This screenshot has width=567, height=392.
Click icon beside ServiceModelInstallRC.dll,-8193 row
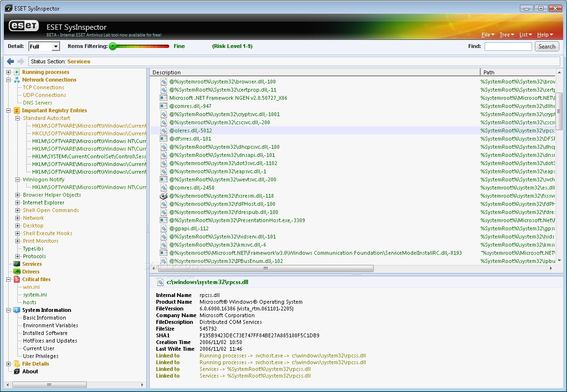[164, 253]
